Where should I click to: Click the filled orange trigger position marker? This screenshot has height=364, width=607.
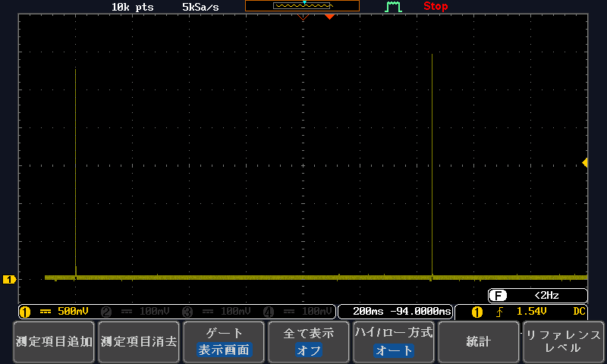pyautogui.click(x=329, y=17)
